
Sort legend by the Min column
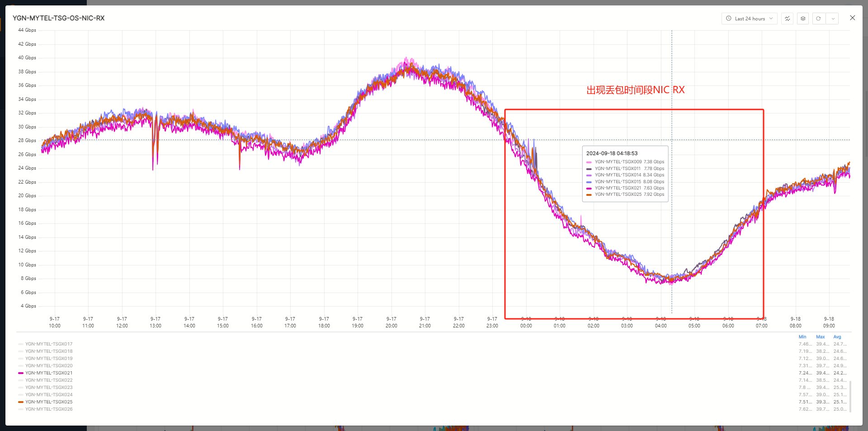coord(802,337)
